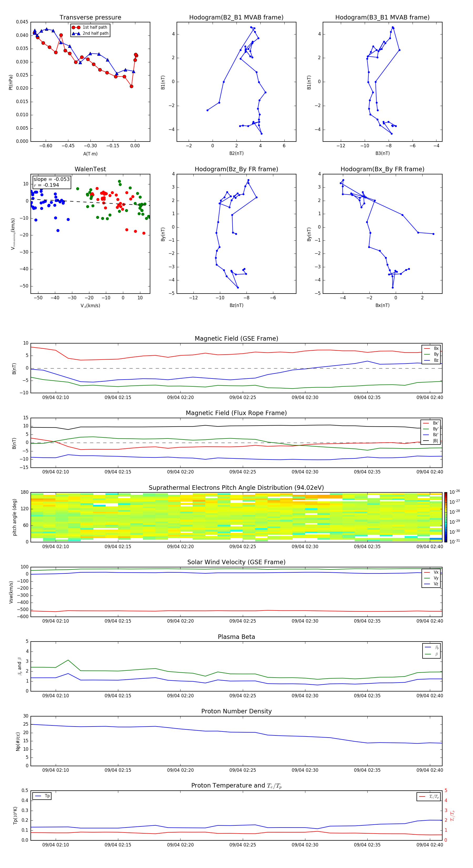The height and width of the screenshot is (868, 473).
Task: Click the 'Hodogram(B3_B1 MVAB frame)' title
Action: tap(382, 18)
